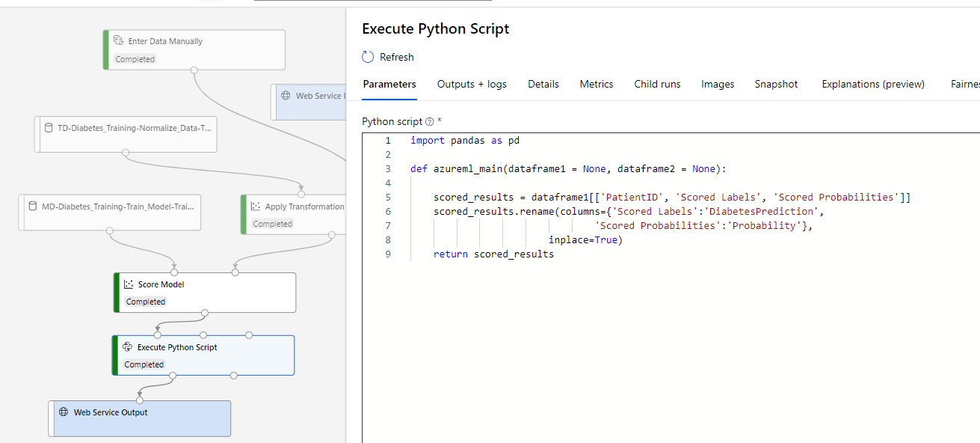Click the globe icon on Web Service Output

[62, 411]
